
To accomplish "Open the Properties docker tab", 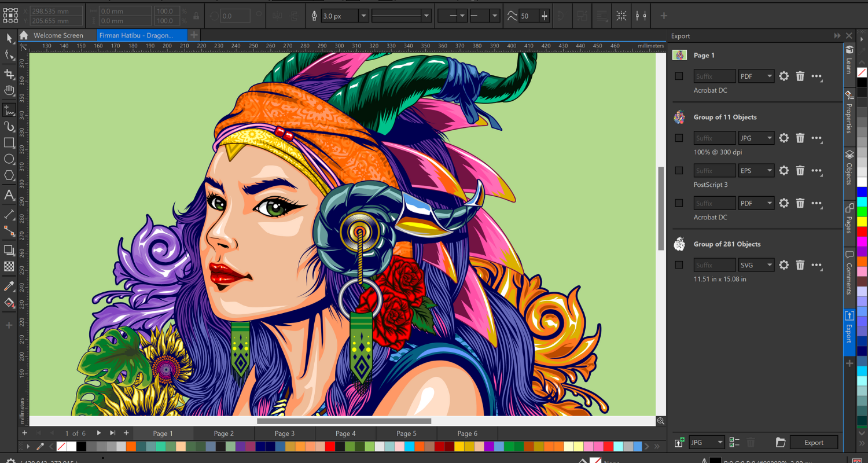I will click(x=849, y=112).
